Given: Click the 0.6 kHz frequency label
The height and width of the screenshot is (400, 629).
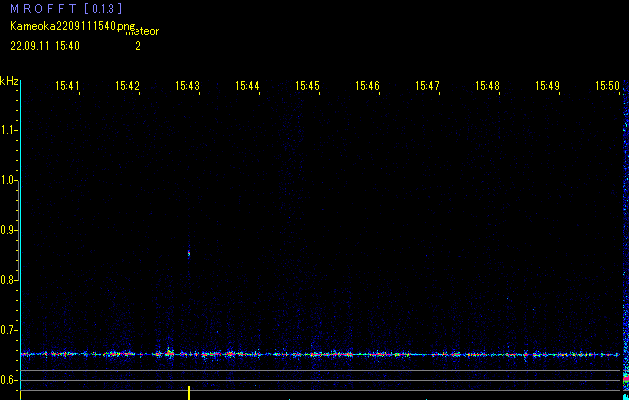Looking at the screenshot, I should point(8,380).
